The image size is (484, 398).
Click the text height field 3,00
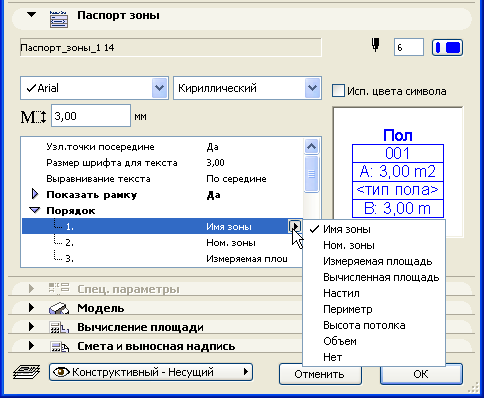click(91, 116)
